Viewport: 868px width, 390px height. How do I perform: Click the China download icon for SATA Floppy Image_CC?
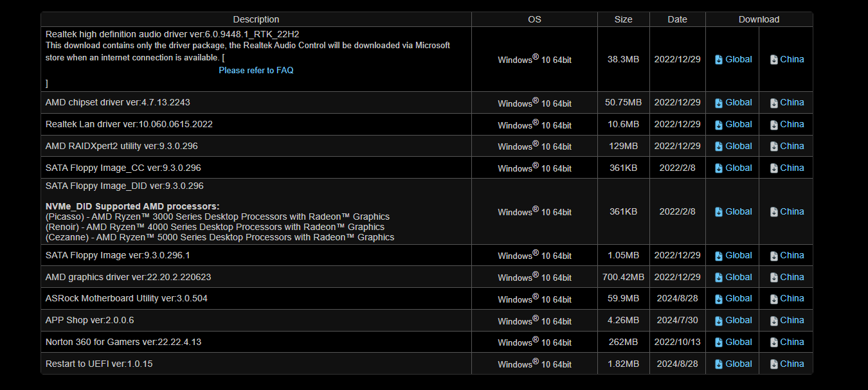[x=774, y=168]
